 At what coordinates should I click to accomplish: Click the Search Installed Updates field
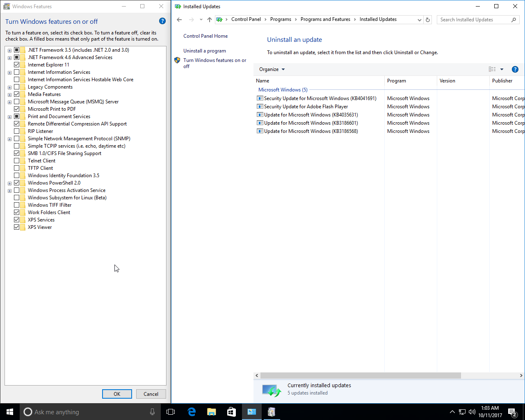click(474, 20)
